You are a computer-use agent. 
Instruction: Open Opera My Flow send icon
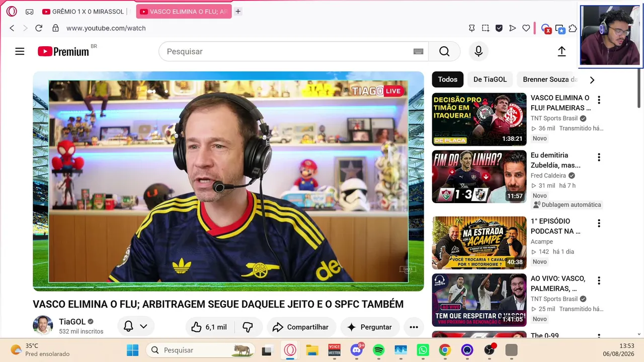(512, 28)
